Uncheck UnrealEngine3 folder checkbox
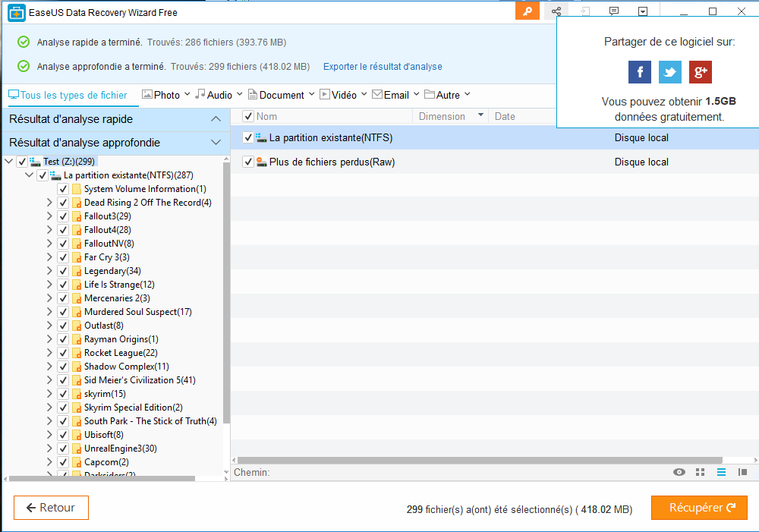The image size is (759, 532). pyautogui.click(x=63, y=449)
